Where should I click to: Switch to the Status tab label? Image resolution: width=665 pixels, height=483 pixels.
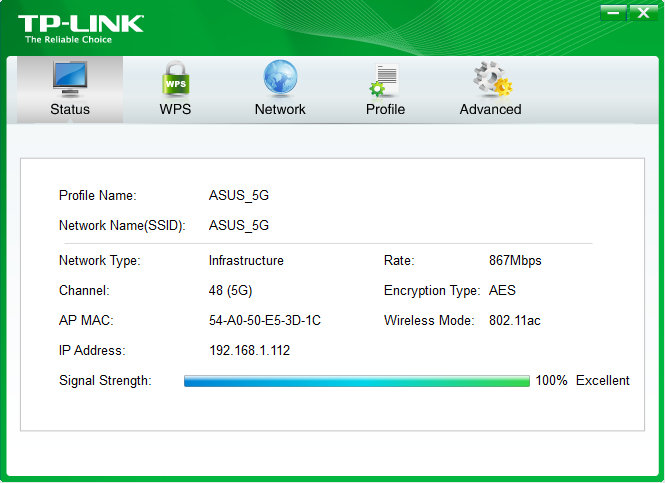70,109
